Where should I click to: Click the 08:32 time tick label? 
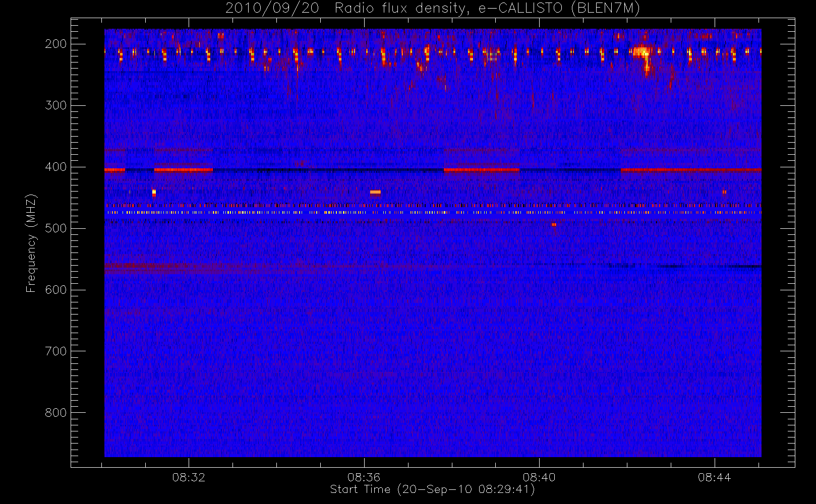[189, 477]
